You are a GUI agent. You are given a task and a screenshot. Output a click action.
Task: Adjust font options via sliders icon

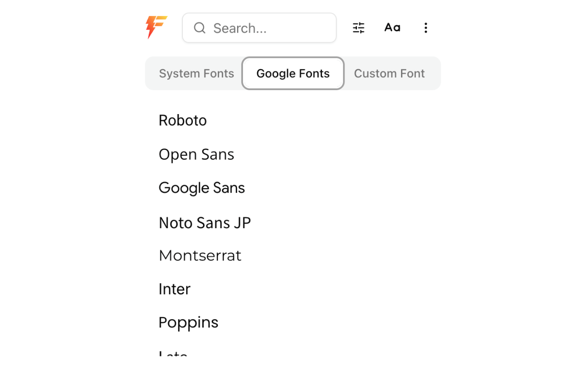[358, 28]
